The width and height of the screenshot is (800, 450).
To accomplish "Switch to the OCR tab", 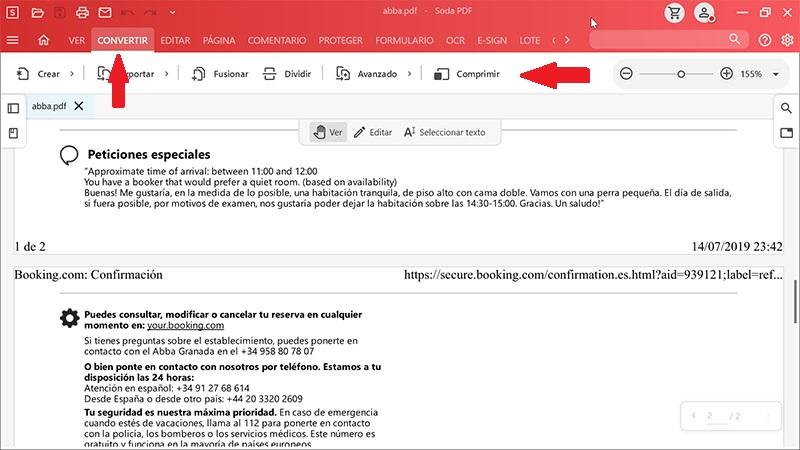I will (x=455, y=40).
